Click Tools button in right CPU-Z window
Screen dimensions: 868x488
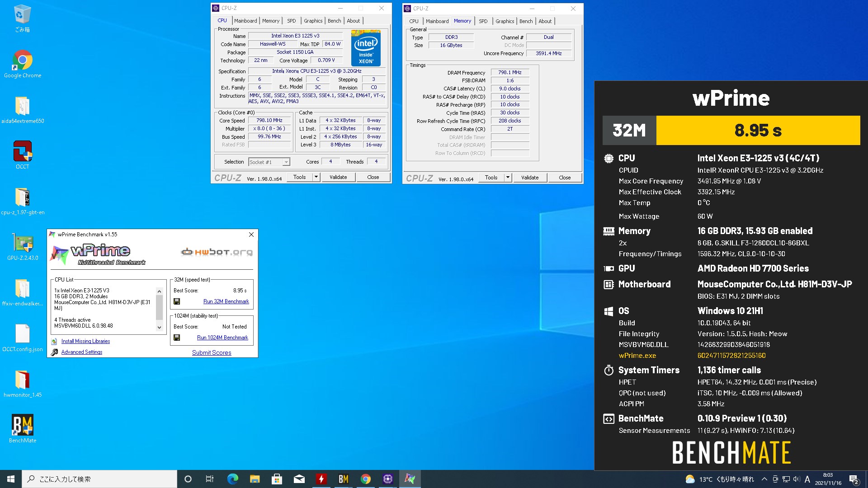(491, 178)
